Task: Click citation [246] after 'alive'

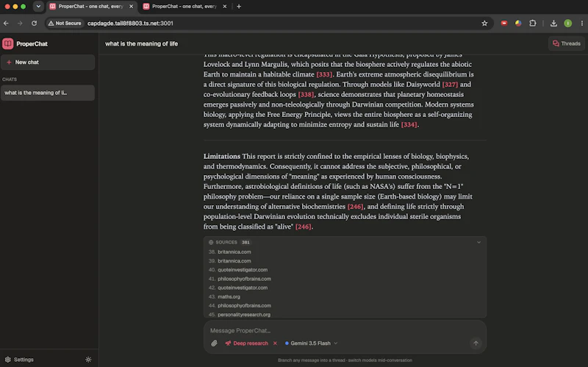Action: [x=304, y=227]
